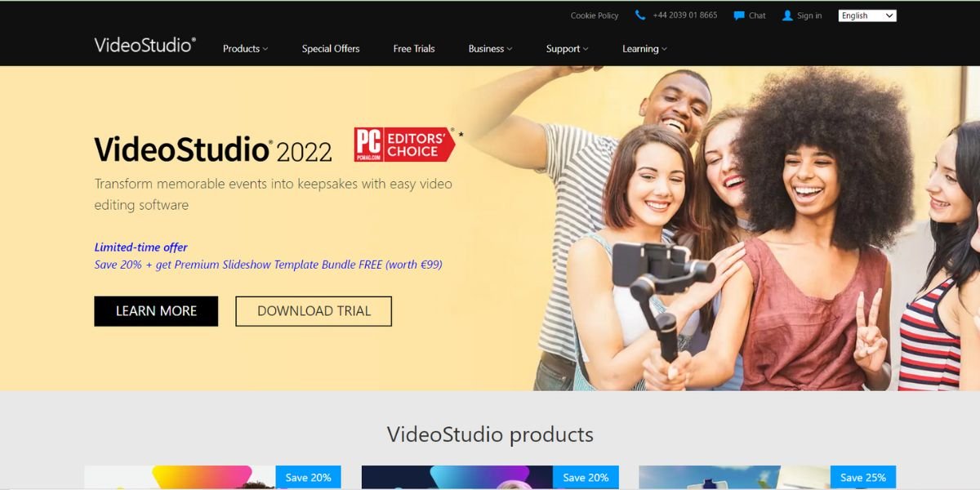This screenshot has height=490, width=980.
Task: Click the LEARN MORE button
Action: tap(156, 311)
